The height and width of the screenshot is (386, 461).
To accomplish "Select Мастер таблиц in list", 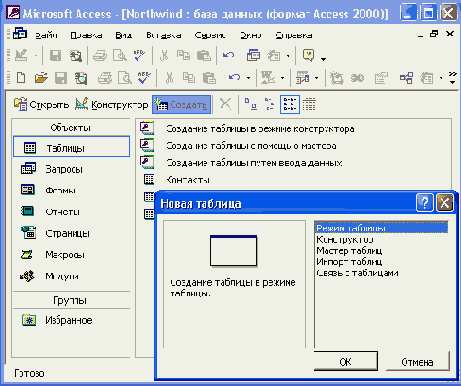I will 349,251.
